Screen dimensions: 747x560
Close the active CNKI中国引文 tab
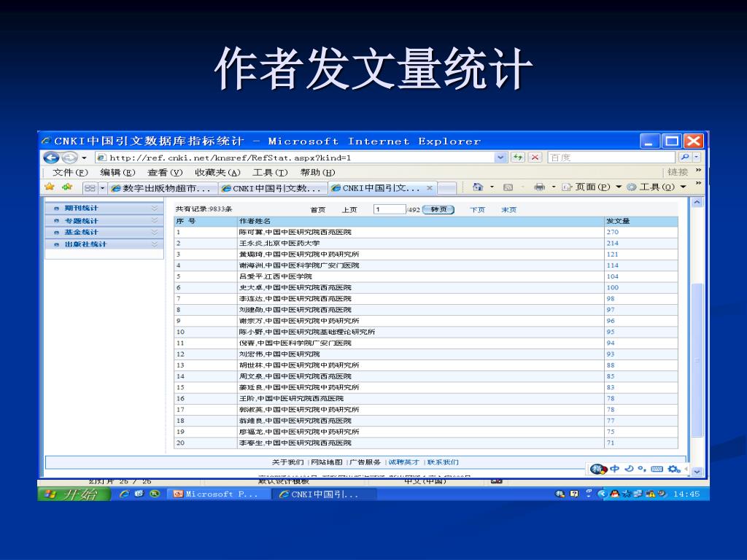(429, 188)
